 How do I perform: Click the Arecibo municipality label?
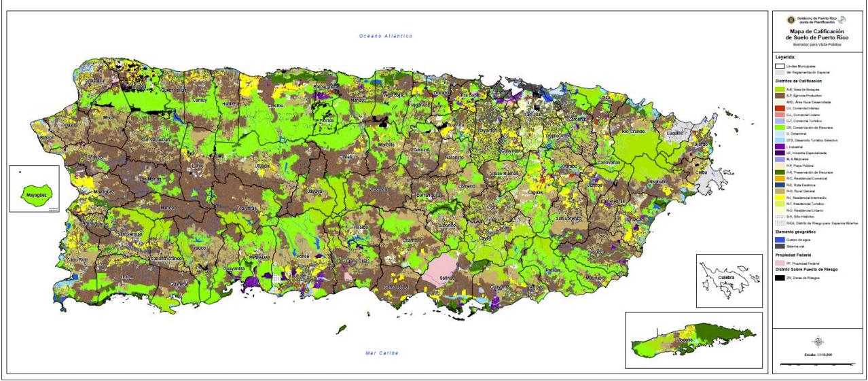coord(276,106)
